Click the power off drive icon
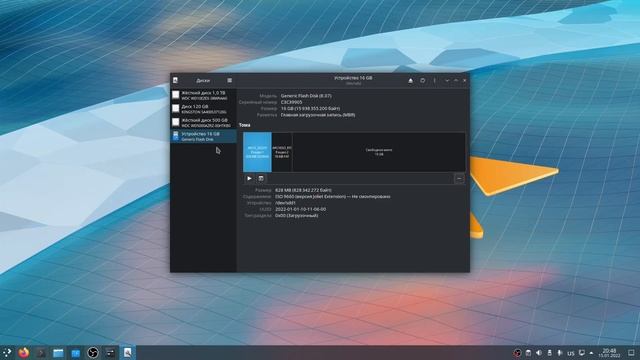The height and width of the screenshot is (360, 640). coord(422,80)
